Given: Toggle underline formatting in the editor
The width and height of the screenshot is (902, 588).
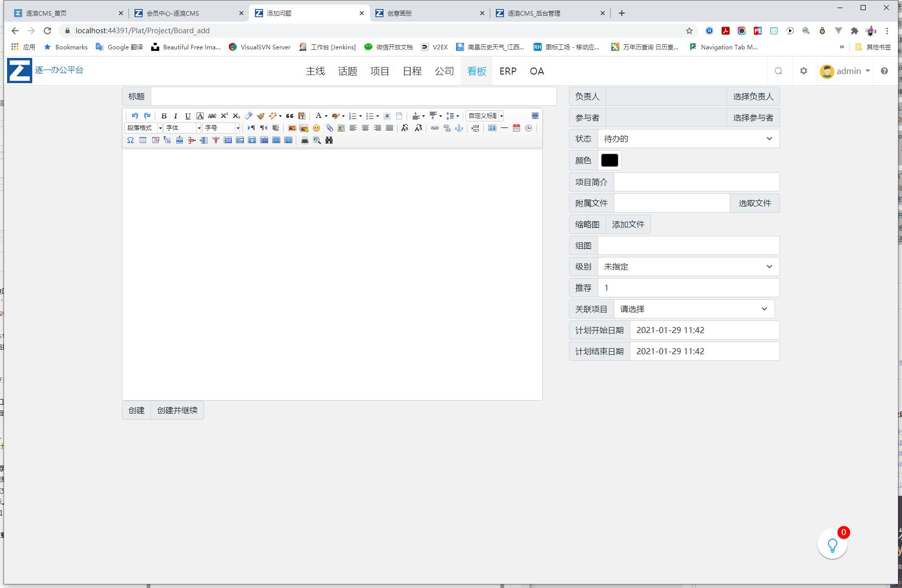Looking at the screenshot, I should click(x=187, y=116).
